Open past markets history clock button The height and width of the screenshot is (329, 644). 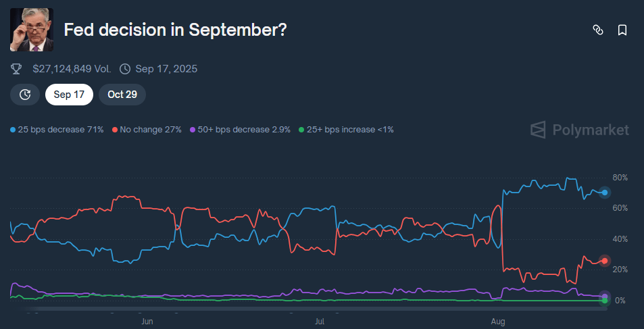tap(25, 95)
